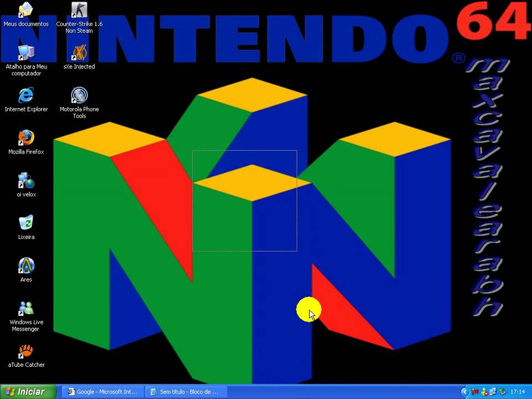This screenshot has height=399, width=532.
Task: Select the sXe Injected shortcut
Action: tap(79, 57)
